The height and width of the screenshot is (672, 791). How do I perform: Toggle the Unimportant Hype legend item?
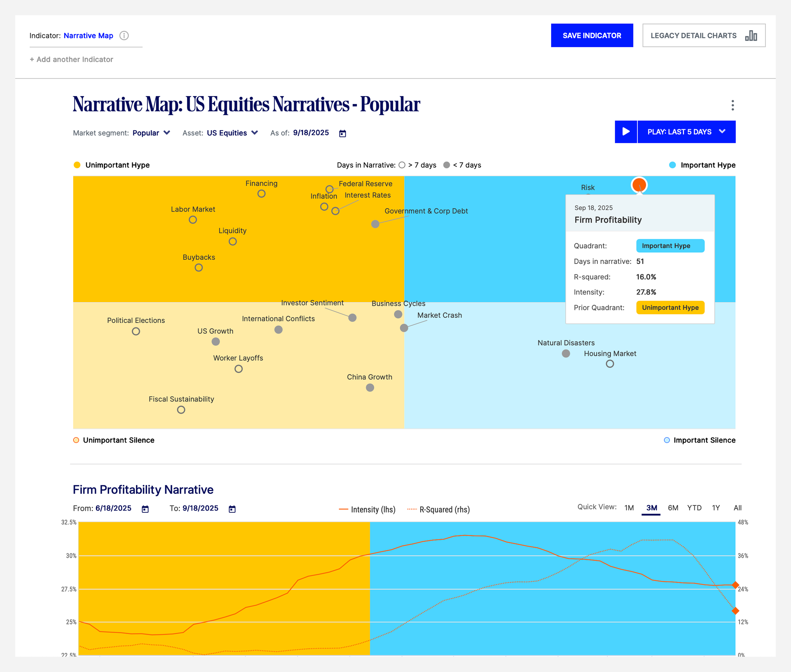click(x=112, y=165)
